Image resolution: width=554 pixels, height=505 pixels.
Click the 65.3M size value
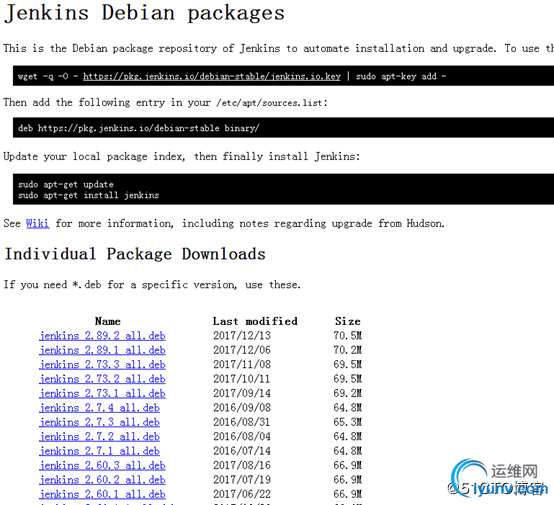348,422
